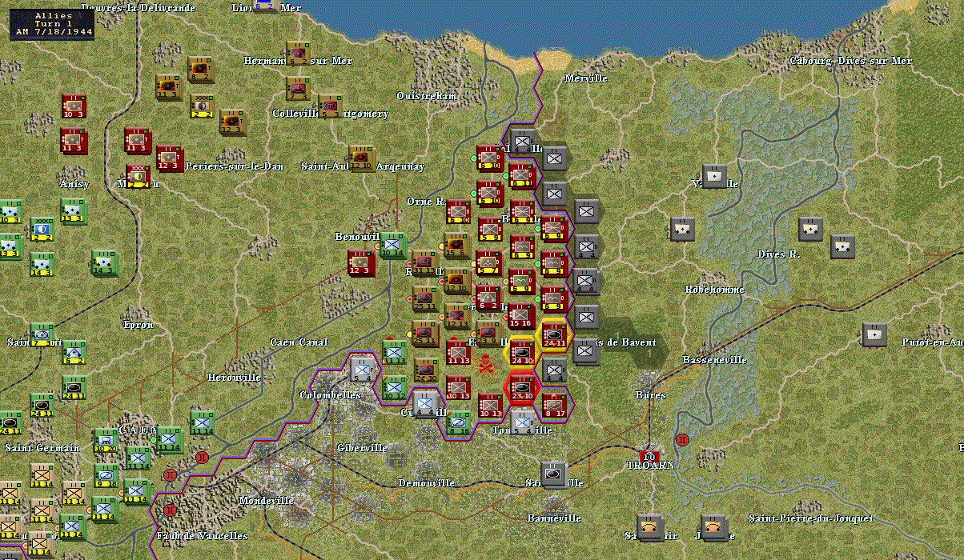Select green 7-3 unit at Saint-Contest
This screenshot has height=560, width=964.
(42, 334)
